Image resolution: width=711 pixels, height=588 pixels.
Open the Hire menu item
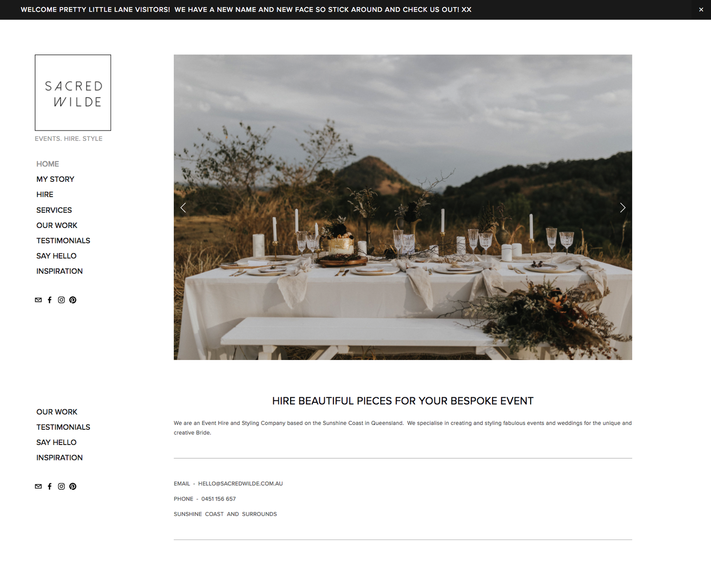(x=45, y=195)
